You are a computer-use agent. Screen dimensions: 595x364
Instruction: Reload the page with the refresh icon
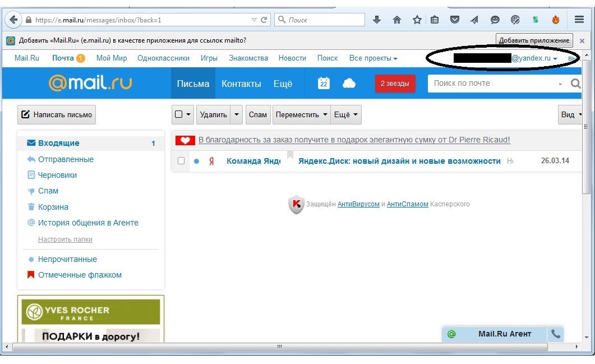pos(264,20)
